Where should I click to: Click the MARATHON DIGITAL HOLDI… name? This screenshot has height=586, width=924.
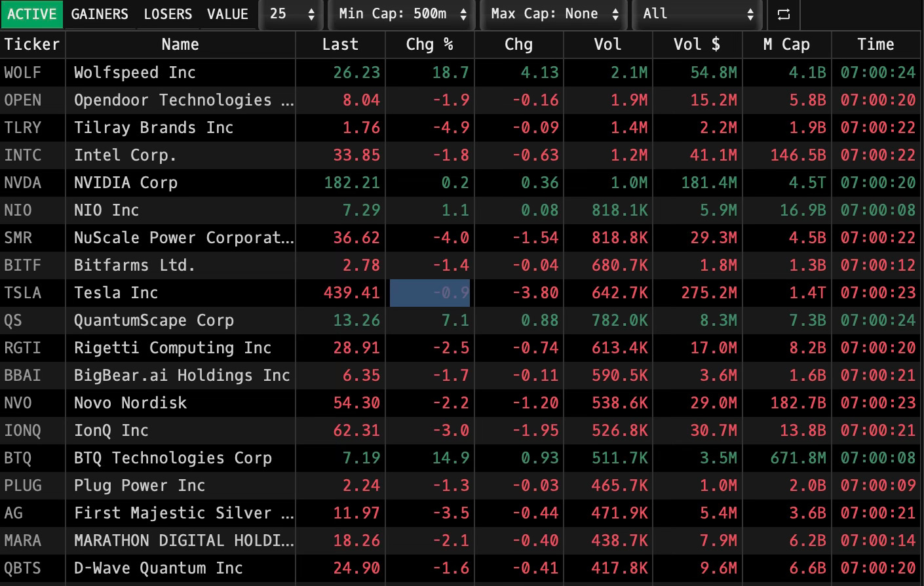183,541
